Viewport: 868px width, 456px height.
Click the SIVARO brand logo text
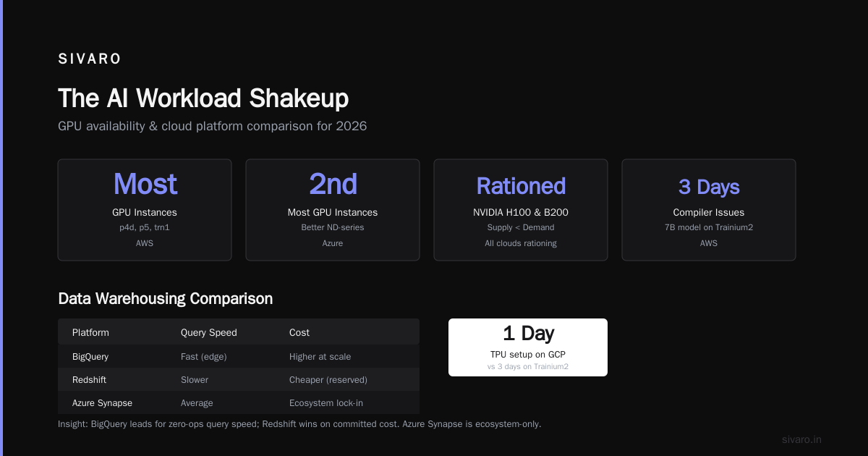90,59
